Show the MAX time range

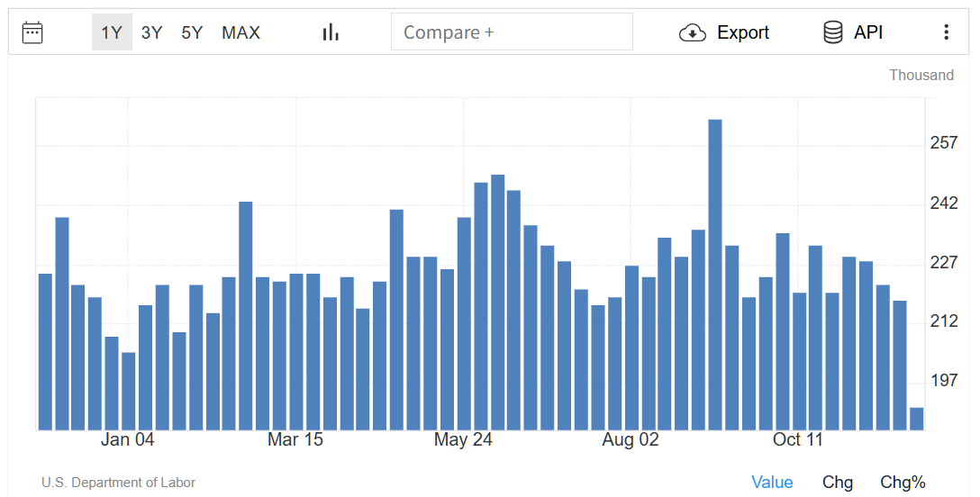click(240, 32)
